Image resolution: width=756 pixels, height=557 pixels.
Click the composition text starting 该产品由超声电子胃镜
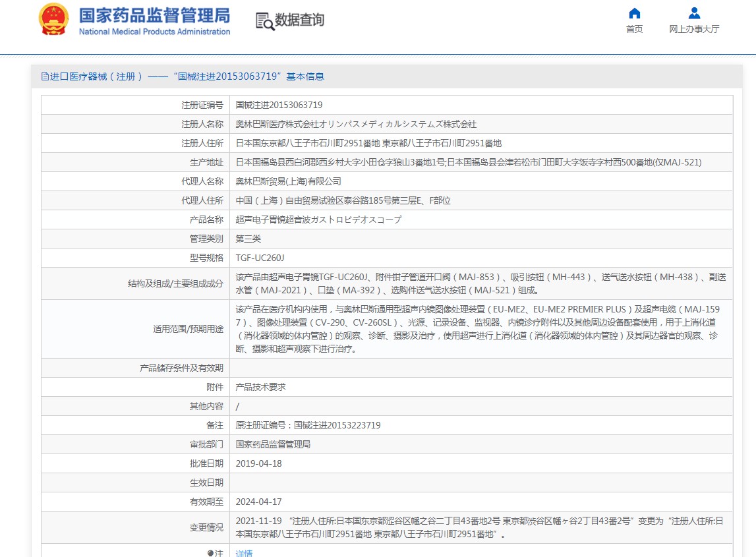pyautogui.click(x=480, y=283)
